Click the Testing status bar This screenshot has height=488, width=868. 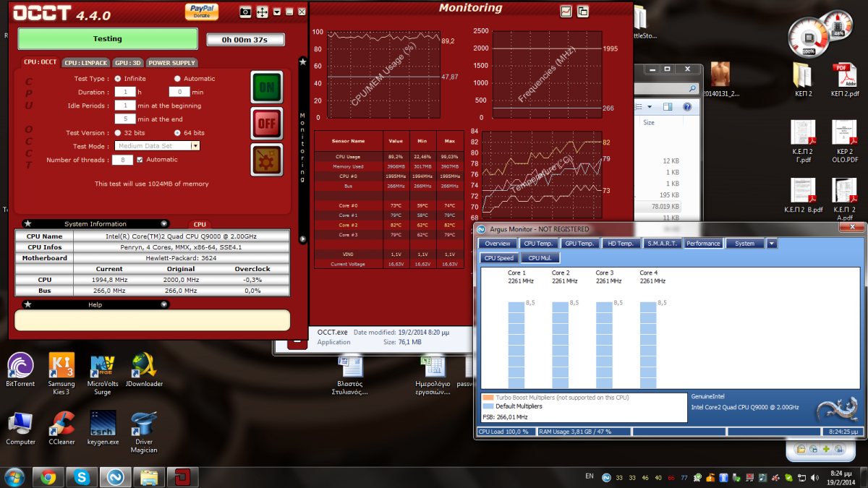(x=108, y=39)
